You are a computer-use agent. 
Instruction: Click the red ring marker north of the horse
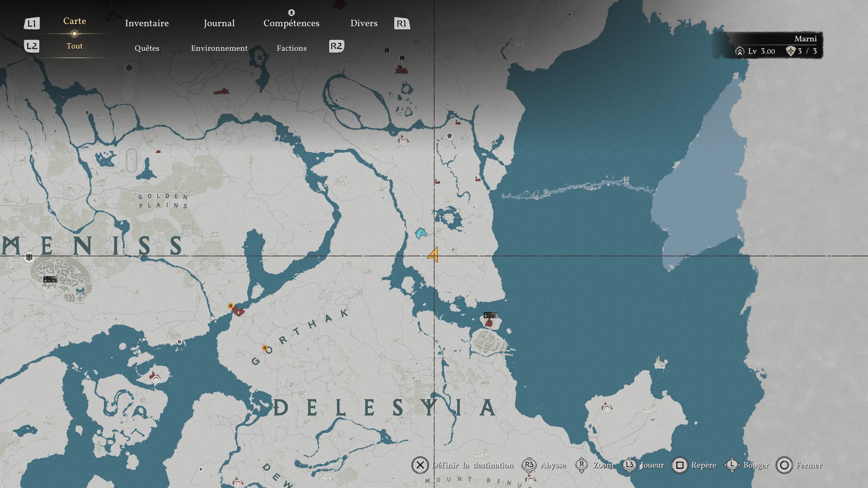click(x=403, y=141)
